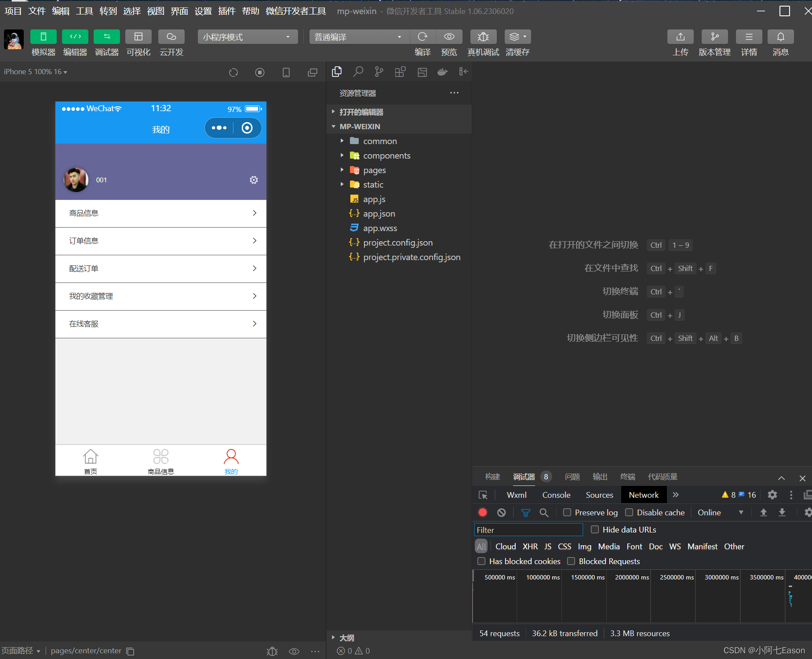
Task: Click the simulator phone device icon
Action: [286, 72]
